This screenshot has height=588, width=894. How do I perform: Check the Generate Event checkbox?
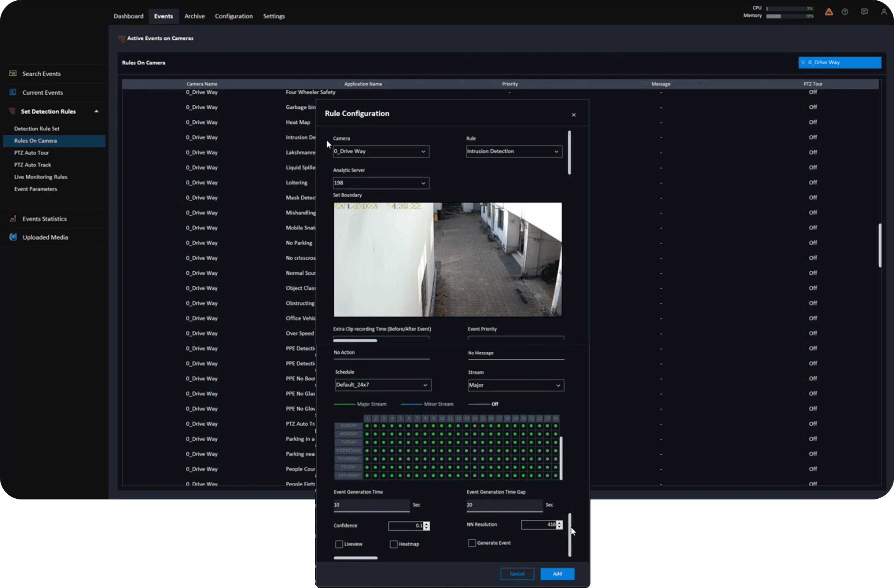click(x=472, y=543)
